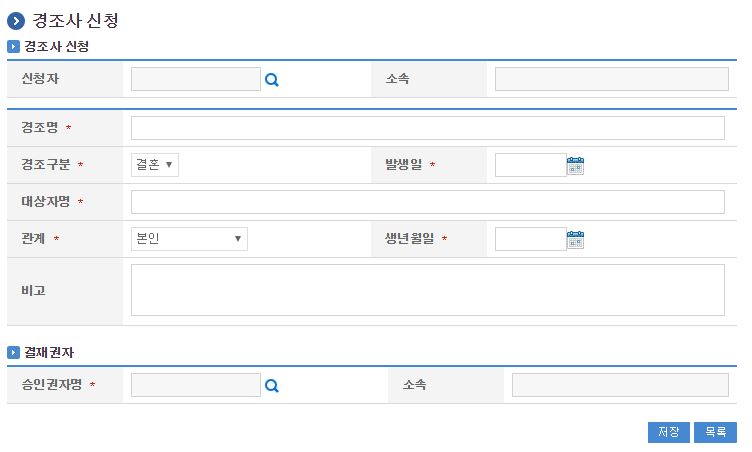Click into the 대상자명 input field
The height and width of the screenshot is (452, 752).
point(427,202)
